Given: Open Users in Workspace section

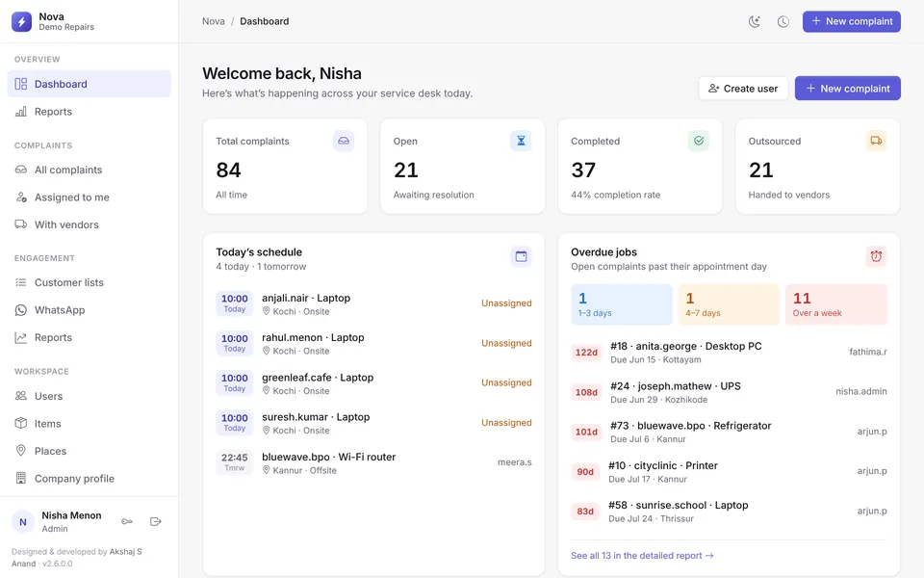Looking at the screenshot, I should tap(89, 396).
